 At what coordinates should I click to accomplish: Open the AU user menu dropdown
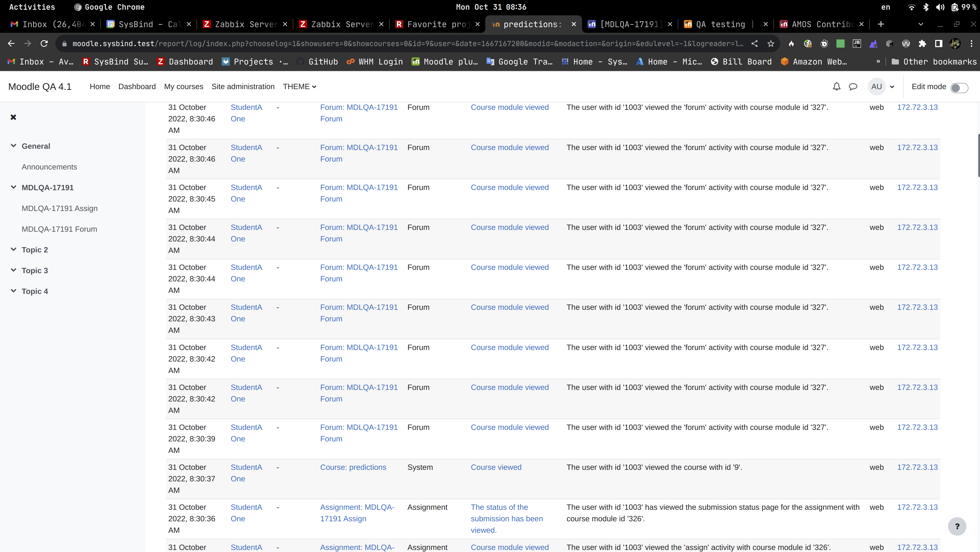click(881, 87)
